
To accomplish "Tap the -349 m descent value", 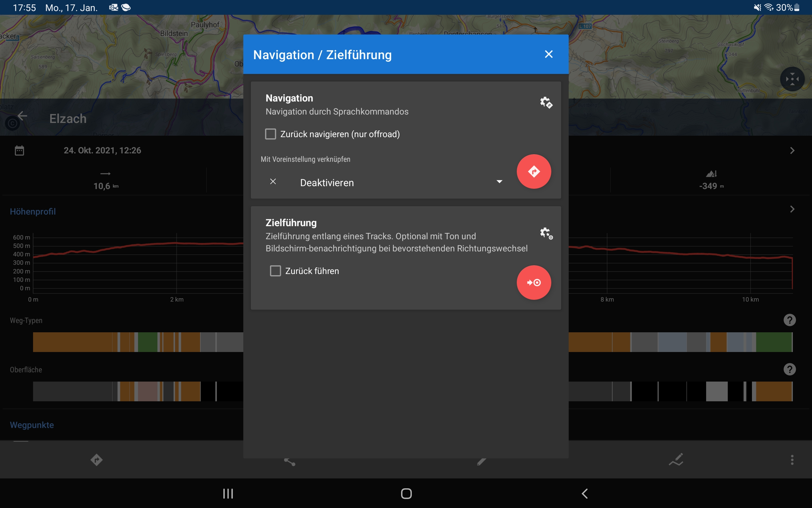I will tap(711, 186).
